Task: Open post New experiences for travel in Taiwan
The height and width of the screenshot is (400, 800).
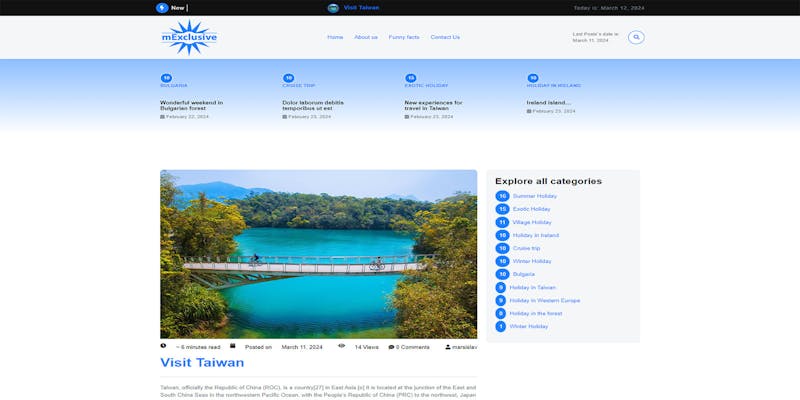Action: tap(434, 105)
